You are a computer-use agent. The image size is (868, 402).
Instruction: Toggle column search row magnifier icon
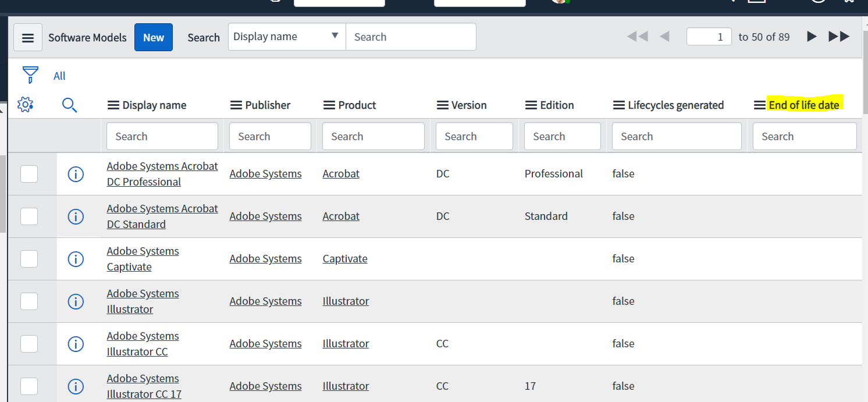point(69,105)
